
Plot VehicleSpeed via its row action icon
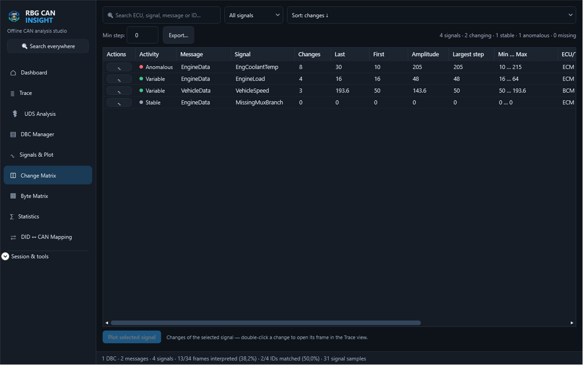click(119, 91)
